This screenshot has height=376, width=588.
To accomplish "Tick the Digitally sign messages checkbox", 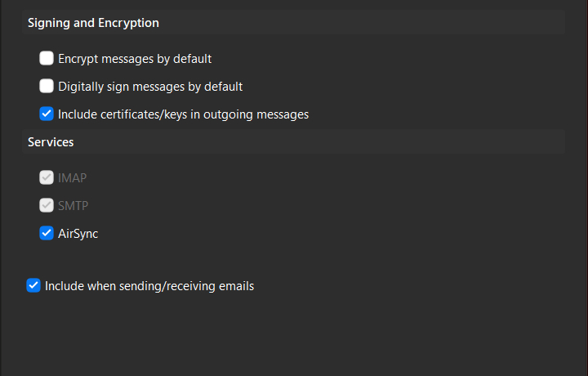I will pyautogui.click(x=47, y=87).
